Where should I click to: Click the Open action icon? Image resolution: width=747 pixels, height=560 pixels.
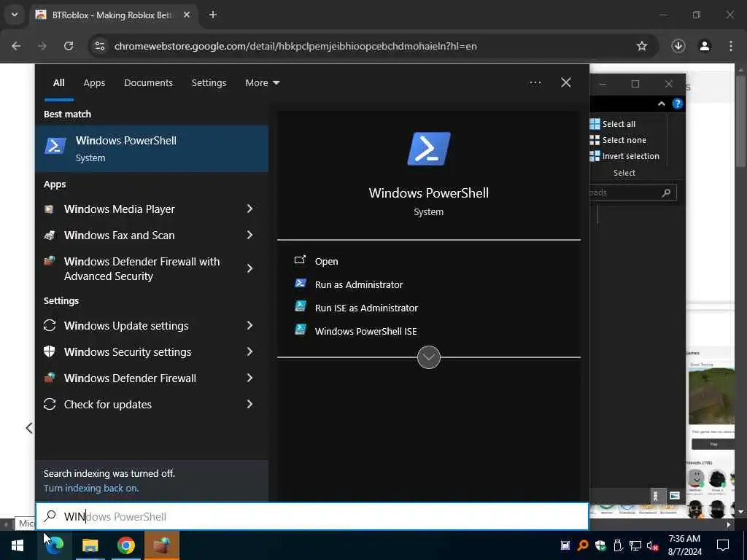[300, 260]
